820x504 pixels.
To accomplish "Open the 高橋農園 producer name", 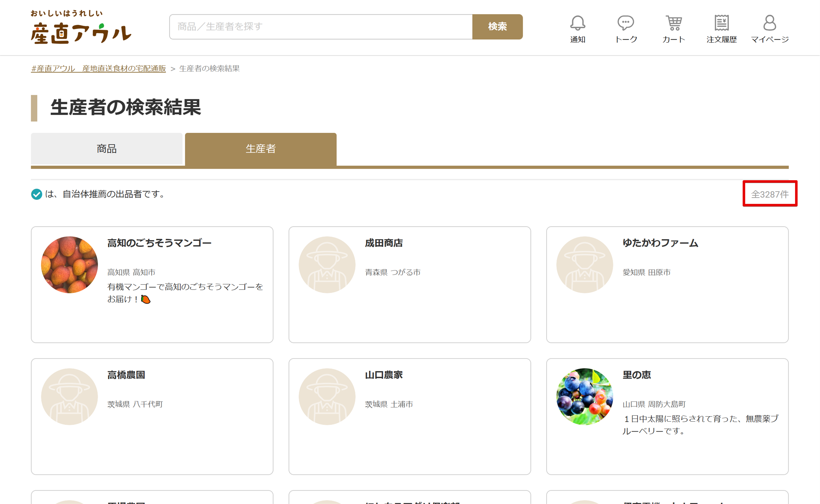I will [x=126, y=375].
